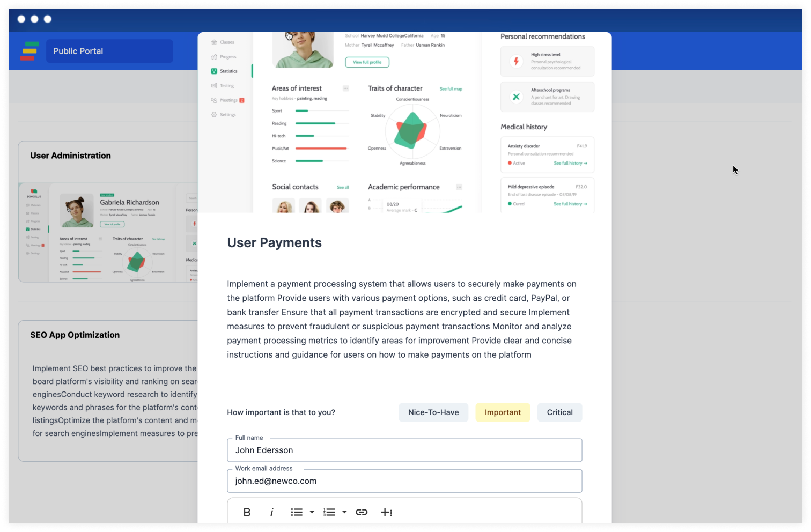The width and height of the screenshot is (811, 532).
Task: Select Classes item in preview sidebar
Action: [x=223, y=42]
